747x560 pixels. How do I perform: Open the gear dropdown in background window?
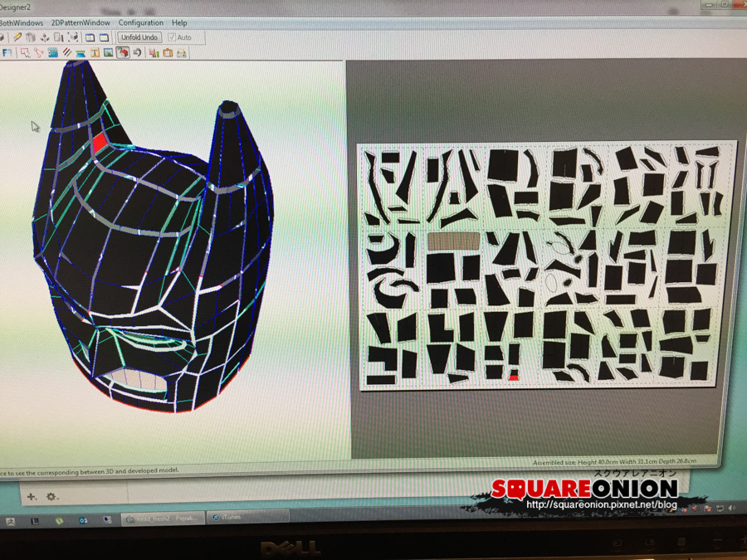coord(51,497)
